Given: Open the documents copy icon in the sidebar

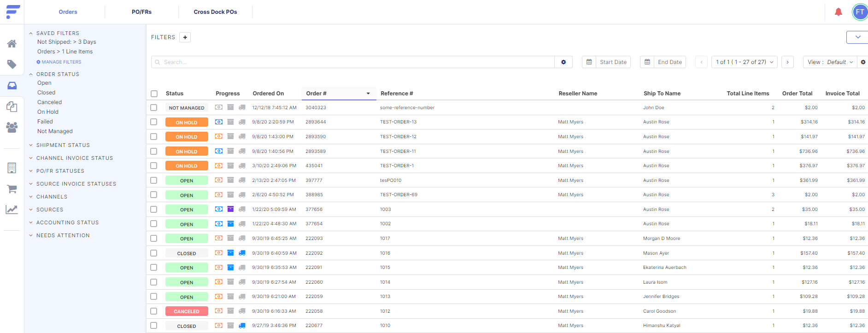Looking at the screenshot, I should click(x=12, y=107).
